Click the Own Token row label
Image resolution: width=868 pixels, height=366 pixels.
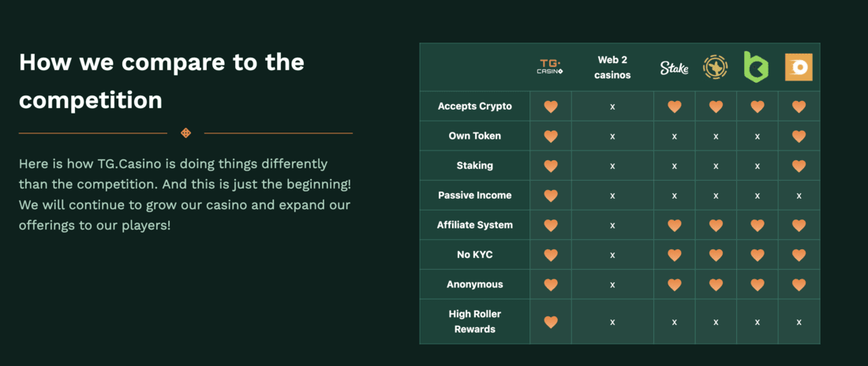point(474,136)
